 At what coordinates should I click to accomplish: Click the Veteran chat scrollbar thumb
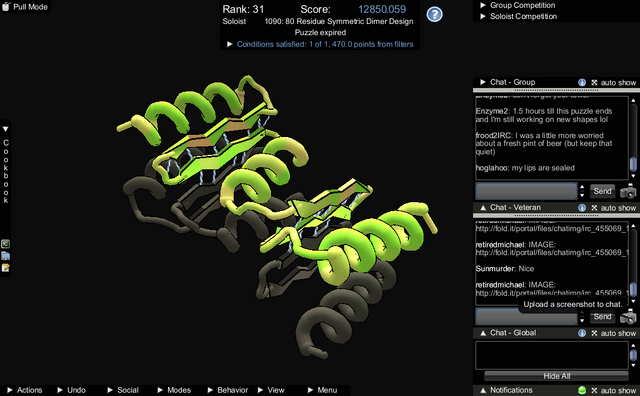633,289
